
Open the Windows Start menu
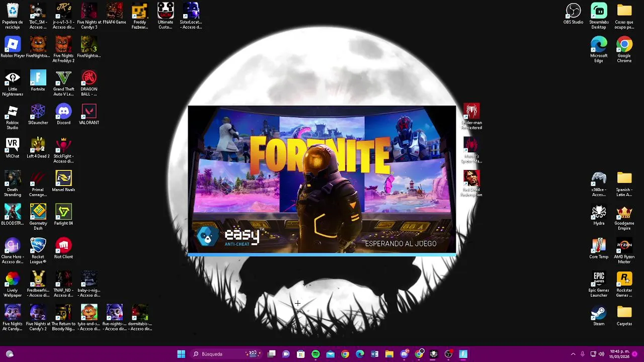pyautogui.click(x=181, y=354)
